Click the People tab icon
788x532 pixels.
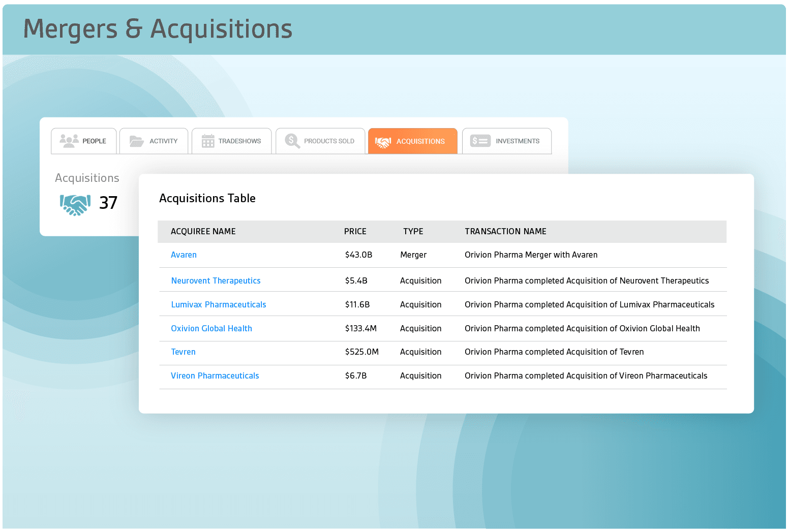(x=69, y=141)
